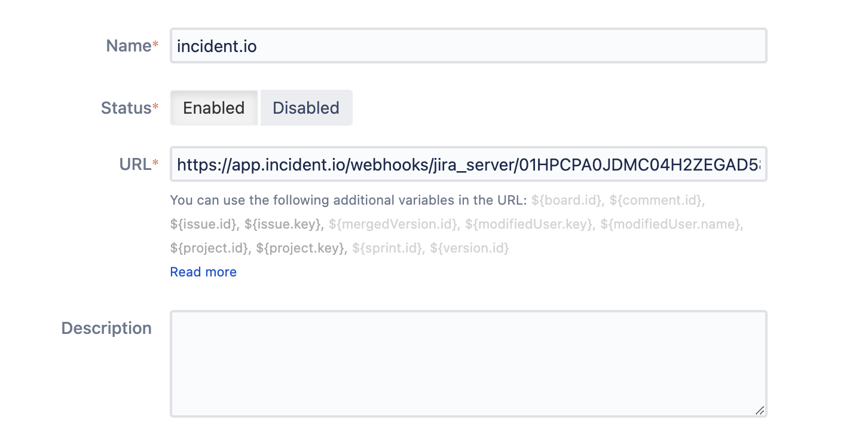
Task: Open the Read more link
Action: coord(203,272)
